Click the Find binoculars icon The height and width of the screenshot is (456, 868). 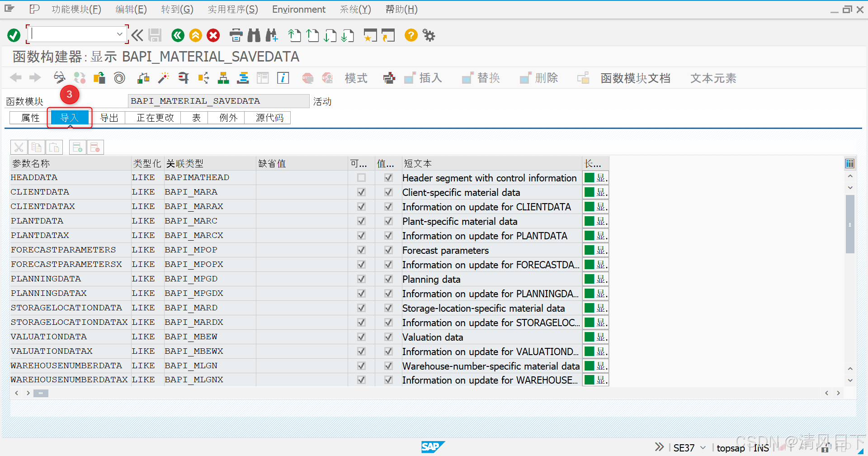coord(254,35)
